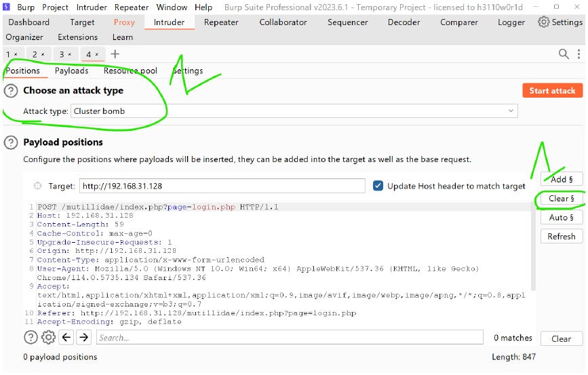Switch to the Proxy tab
This screenshot has height=375, width=588.
[x=124, y=22]
